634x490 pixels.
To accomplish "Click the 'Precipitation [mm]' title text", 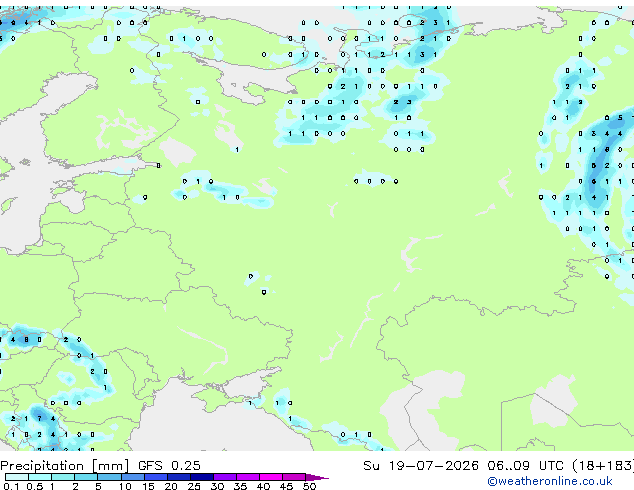I will point(65,466).
